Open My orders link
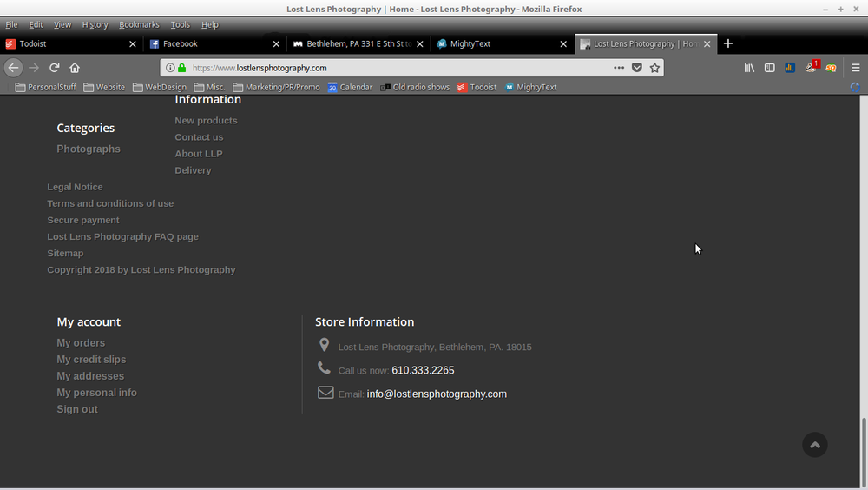 [x=81, y=342]
